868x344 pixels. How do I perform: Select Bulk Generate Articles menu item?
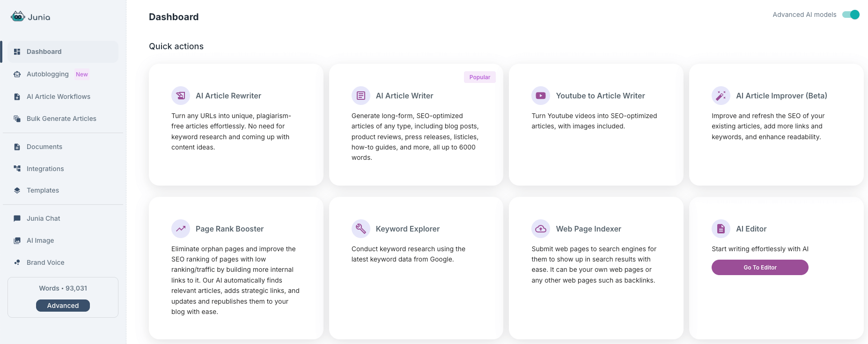pos(61,119)
